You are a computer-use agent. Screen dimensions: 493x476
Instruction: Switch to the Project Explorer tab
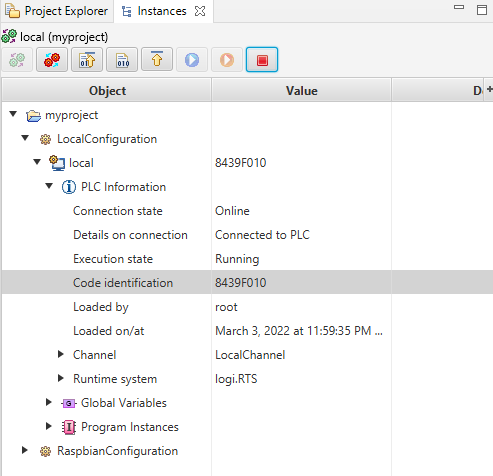[57, 11]
